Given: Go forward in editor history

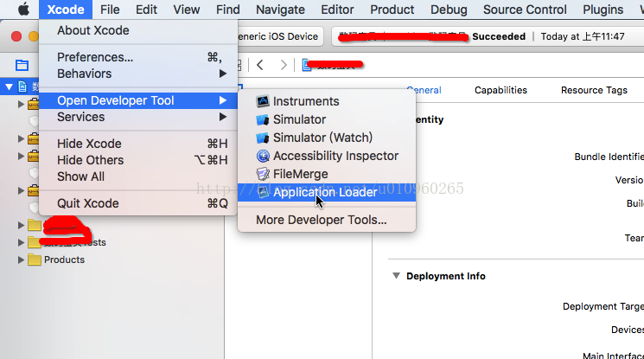Looking at the screenshot, I should pyautogui.click(x=284, y=65).
